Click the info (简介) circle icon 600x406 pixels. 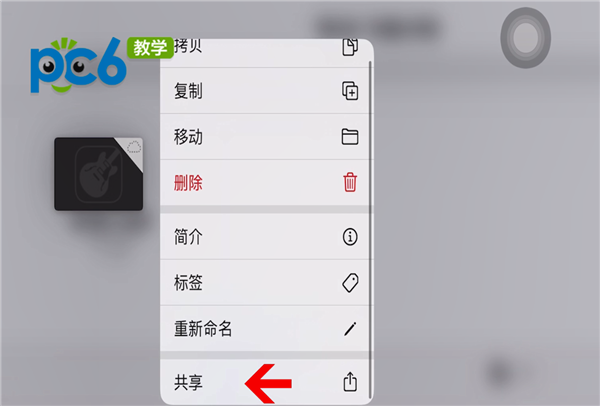click(x=350, y=237)
